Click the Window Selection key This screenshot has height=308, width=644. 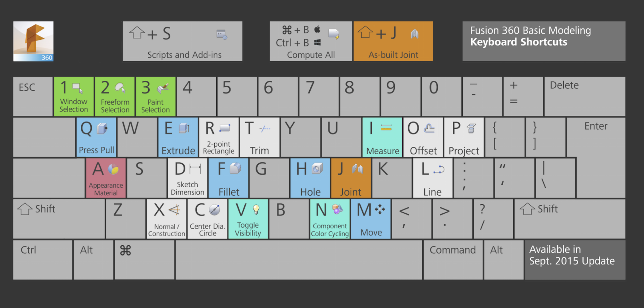click(x=74, y=97)
